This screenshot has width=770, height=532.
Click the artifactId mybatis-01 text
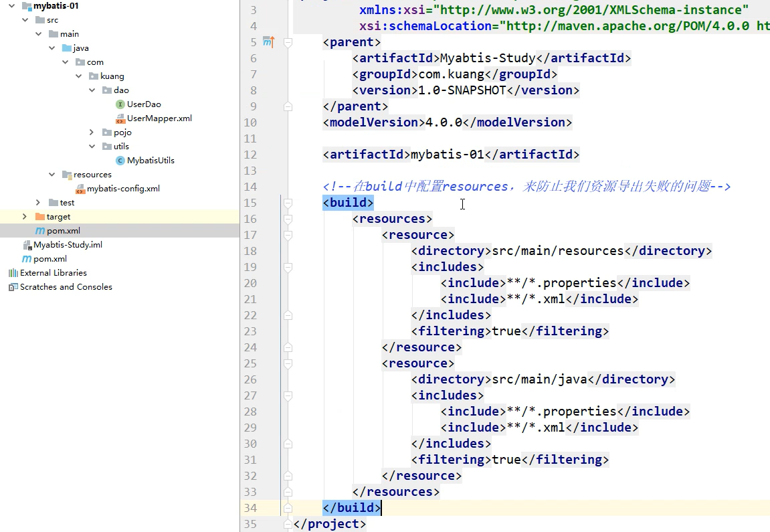[x=448, y=154]
